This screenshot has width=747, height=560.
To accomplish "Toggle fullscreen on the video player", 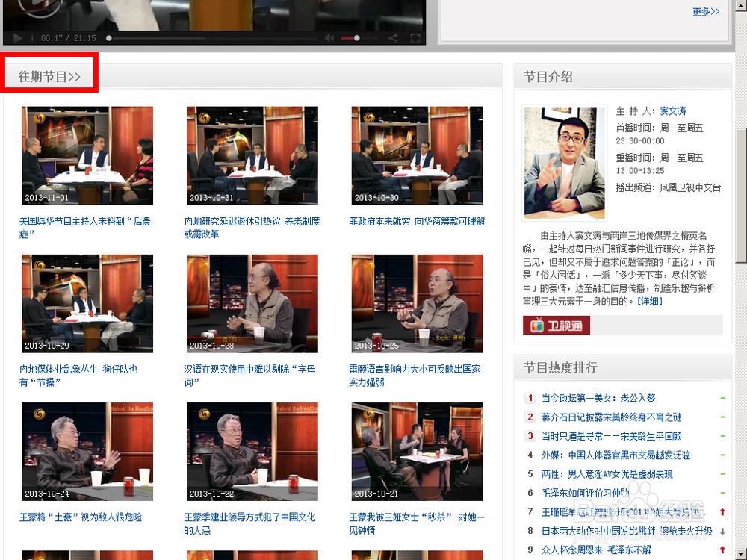I will tap(415, 38).
